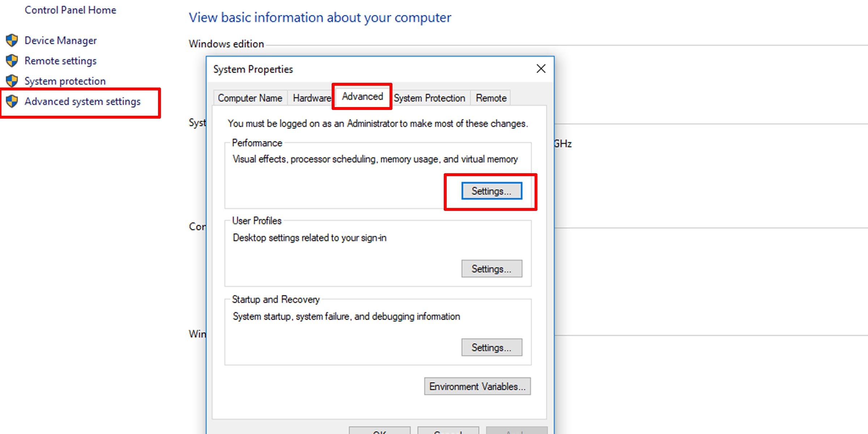Click the shield icon next to Remote settings
The height and width of the screenshot is (434, 868).
(x=12, y=61)
